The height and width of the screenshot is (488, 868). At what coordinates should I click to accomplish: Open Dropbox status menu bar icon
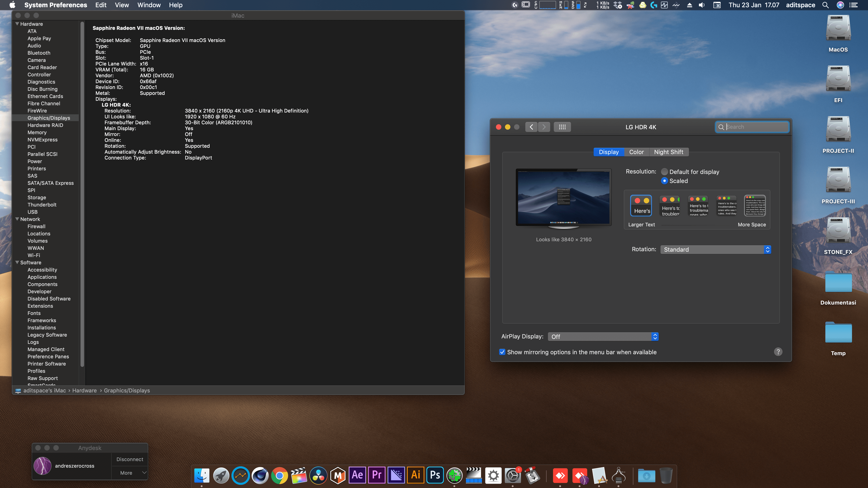[x=618, y=5]
